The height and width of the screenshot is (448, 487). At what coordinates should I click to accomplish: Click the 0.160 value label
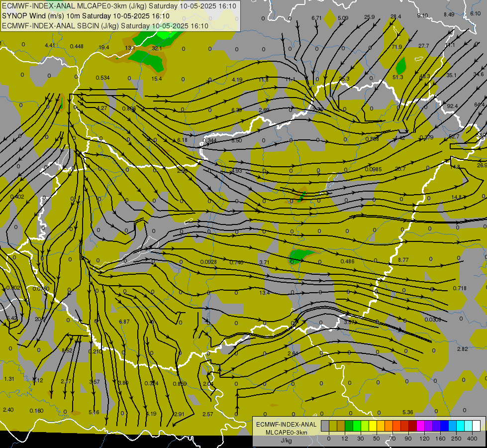36,411
